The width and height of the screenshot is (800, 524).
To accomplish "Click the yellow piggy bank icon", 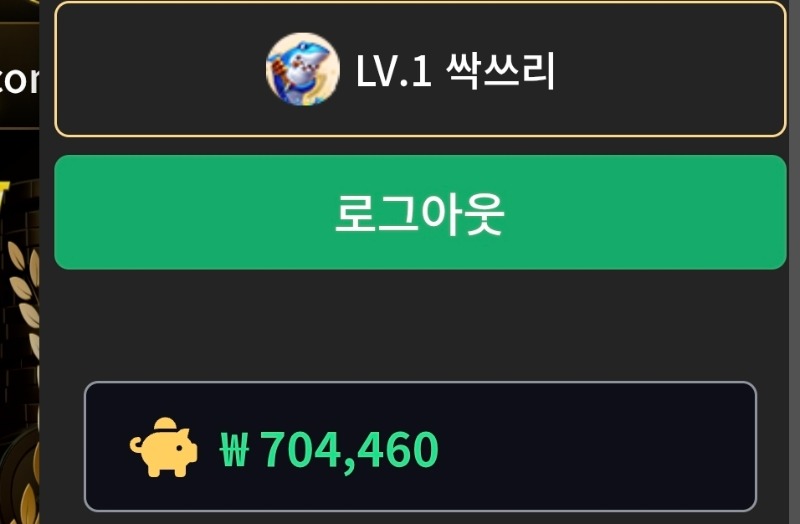I will pos(164,447).
